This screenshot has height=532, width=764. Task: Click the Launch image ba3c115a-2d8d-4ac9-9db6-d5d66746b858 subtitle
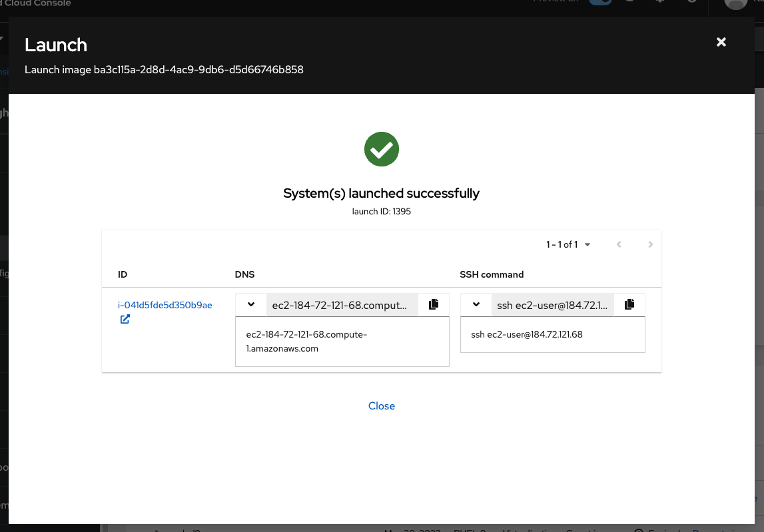tap(165, 70)
